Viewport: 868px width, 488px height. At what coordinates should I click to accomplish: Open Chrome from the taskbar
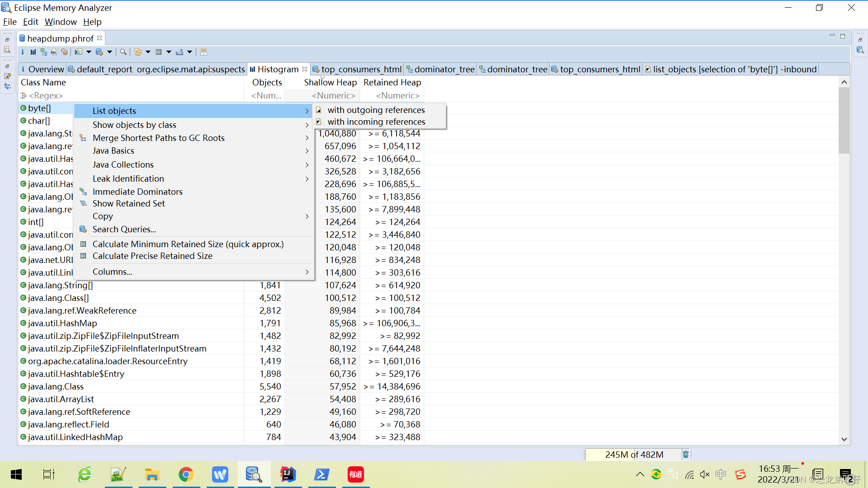(x=186, y=474)
